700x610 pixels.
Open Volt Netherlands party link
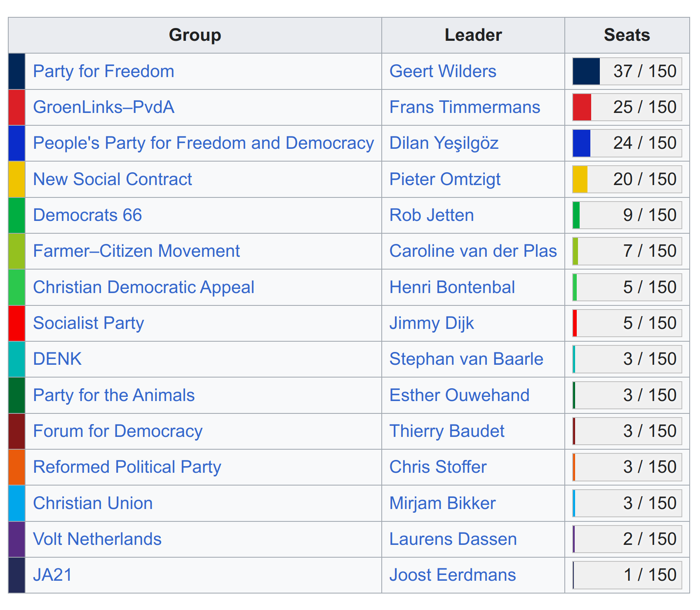click(x=97, y=539)
